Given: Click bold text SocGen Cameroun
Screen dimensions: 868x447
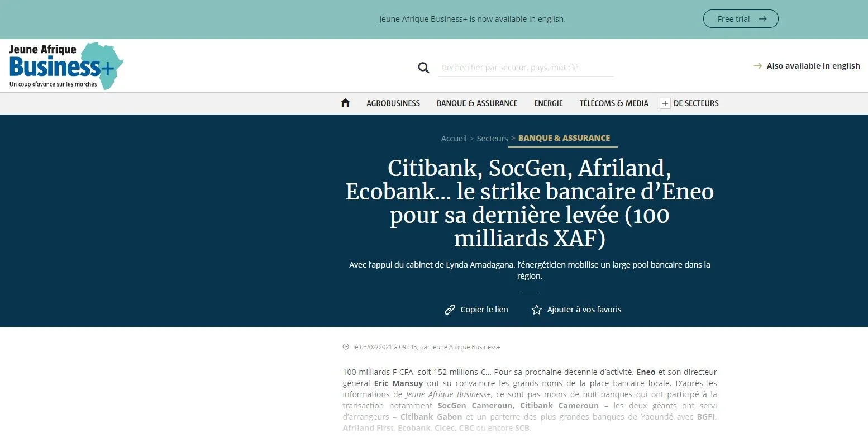Looking at the screenshot, I should 475,406.
